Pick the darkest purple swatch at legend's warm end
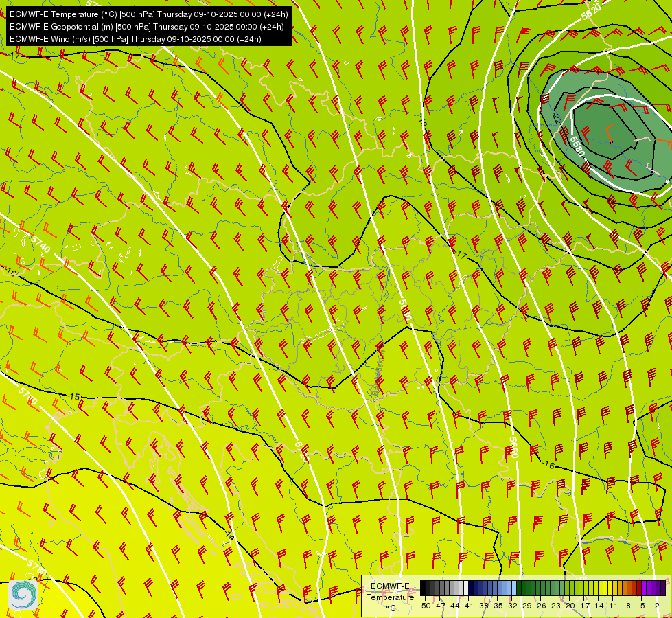 (x=663, y=588)
